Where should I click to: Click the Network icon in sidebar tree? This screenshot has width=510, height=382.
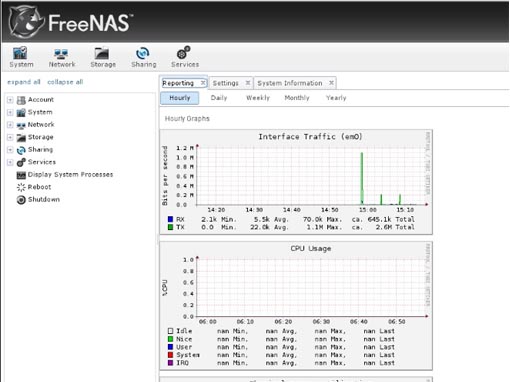21,125
